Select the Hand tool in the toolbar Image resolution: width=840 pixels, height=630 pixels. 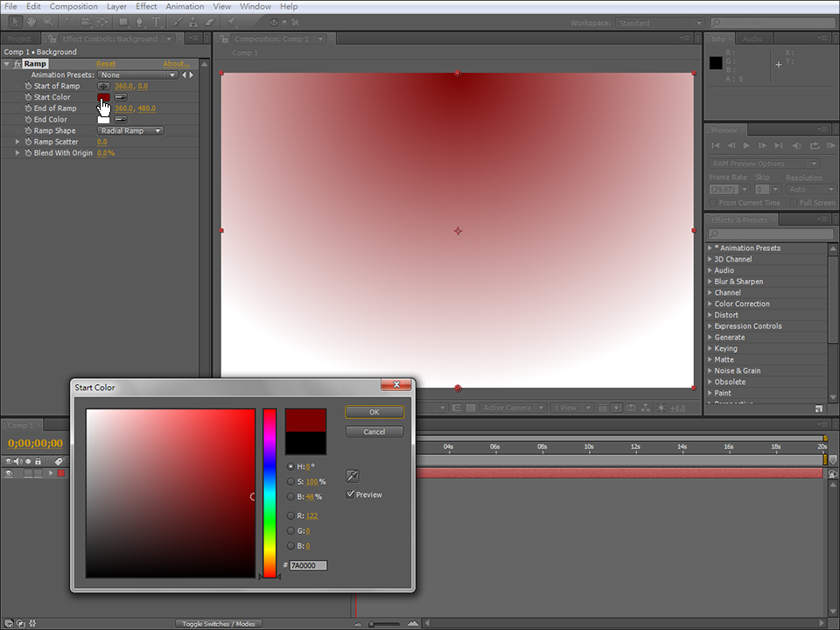(32, 21)
